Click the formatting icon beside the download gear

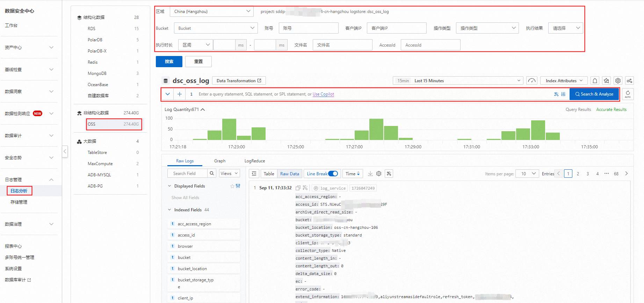click(x=389, y=174)
